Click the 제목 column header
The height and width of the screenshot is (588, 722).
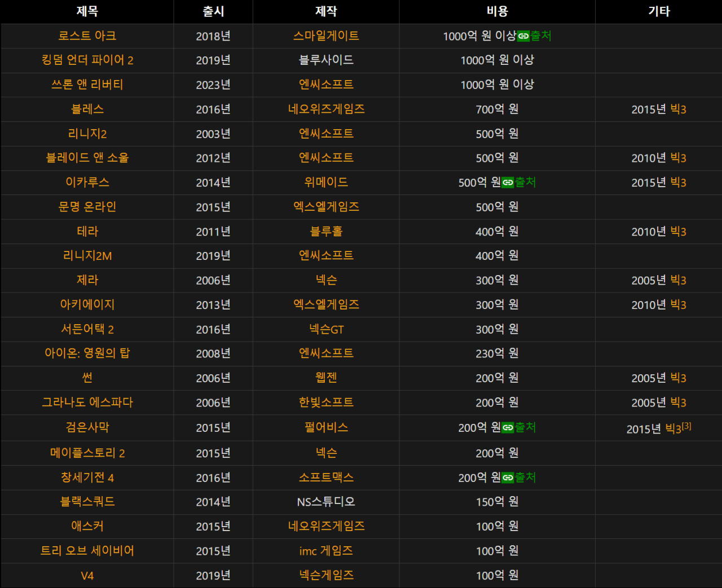coord(87,11)
